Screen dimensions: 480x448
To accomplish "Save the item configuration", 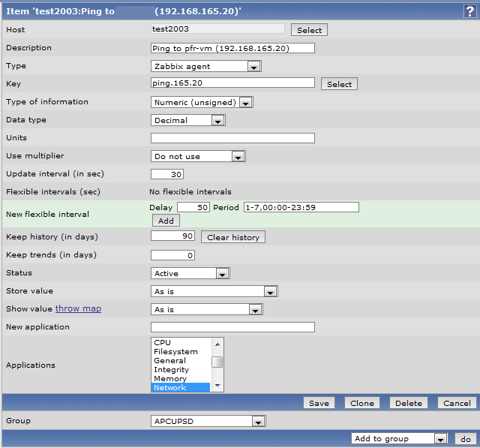I will click(319, 403).
